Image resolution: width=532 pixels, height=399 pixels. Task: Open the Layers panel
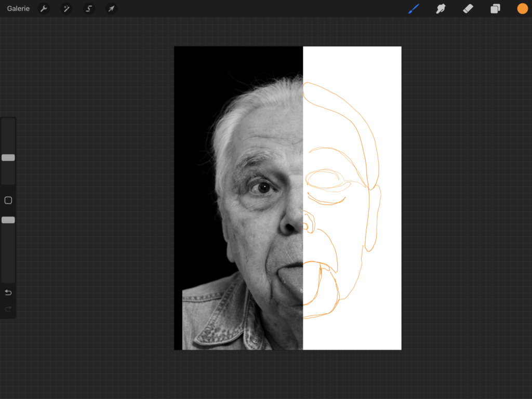click(495, 9)
